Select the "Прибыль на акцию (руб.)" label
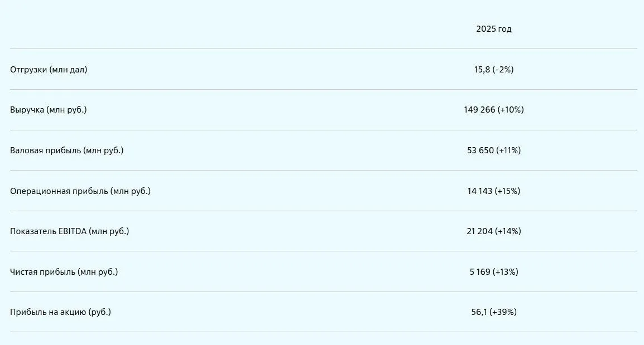The height and width of the screenshot is (345, 644). pyautogui.click(x=60, y=312)
